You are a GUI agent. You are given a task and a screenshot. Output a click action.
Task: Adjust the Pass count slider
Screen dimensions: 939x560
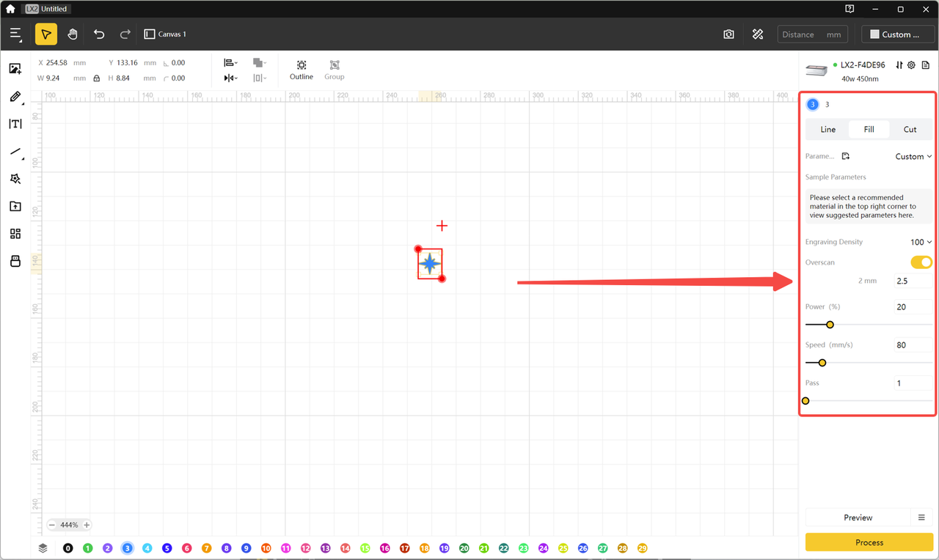point(805,401)
